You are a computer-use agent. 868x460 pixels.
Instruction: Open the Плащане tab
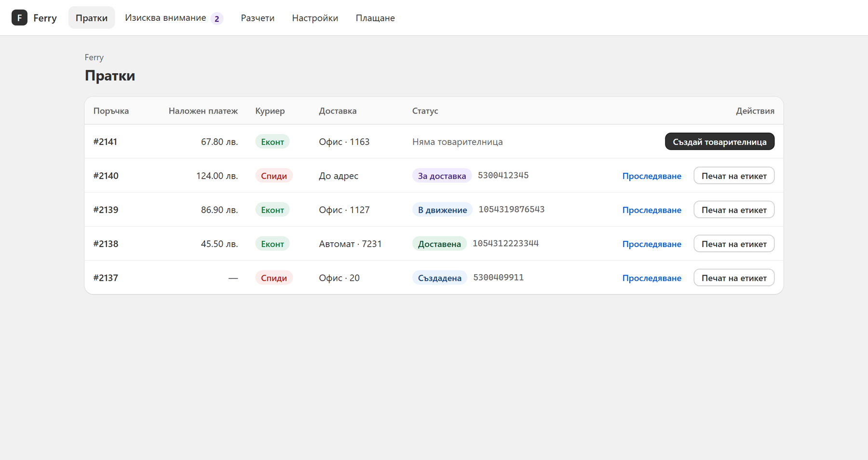pyautogui.click(x=375, y=18)
